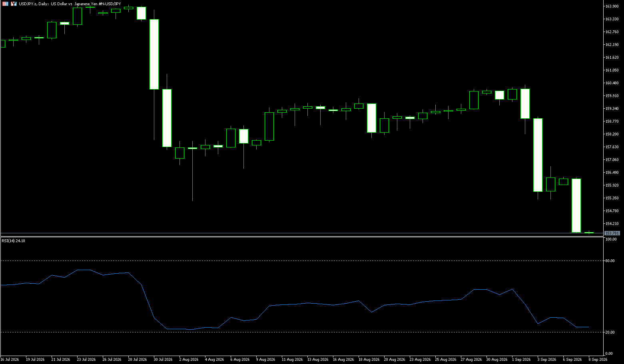Select the RSI 20.00 oversold level line

[x=302, y=332]
